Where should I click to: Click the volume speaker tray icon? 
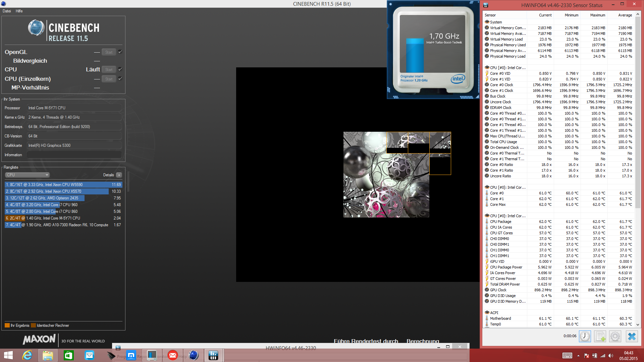pyautogui.click(x=611, y=356)
